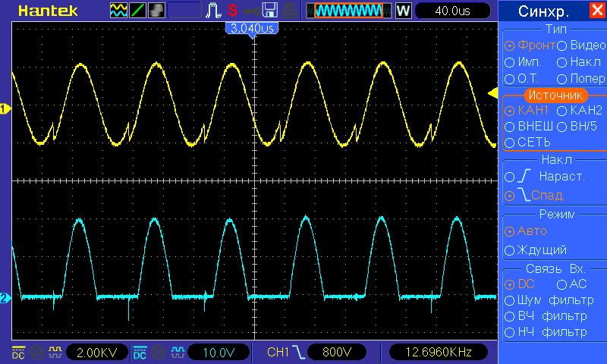Click the yellow channel 1 square wave icon
The image size is (607, 364).
55,353
